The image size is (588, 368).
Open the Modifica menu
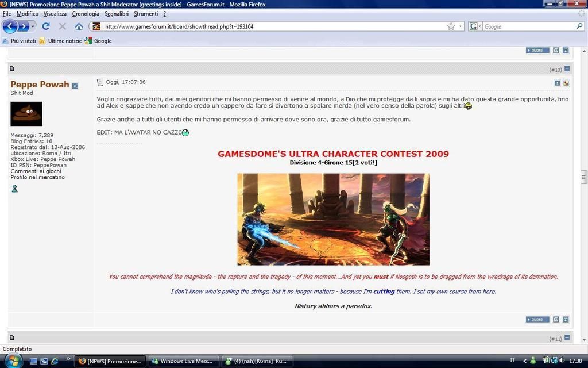click(27, 14)
